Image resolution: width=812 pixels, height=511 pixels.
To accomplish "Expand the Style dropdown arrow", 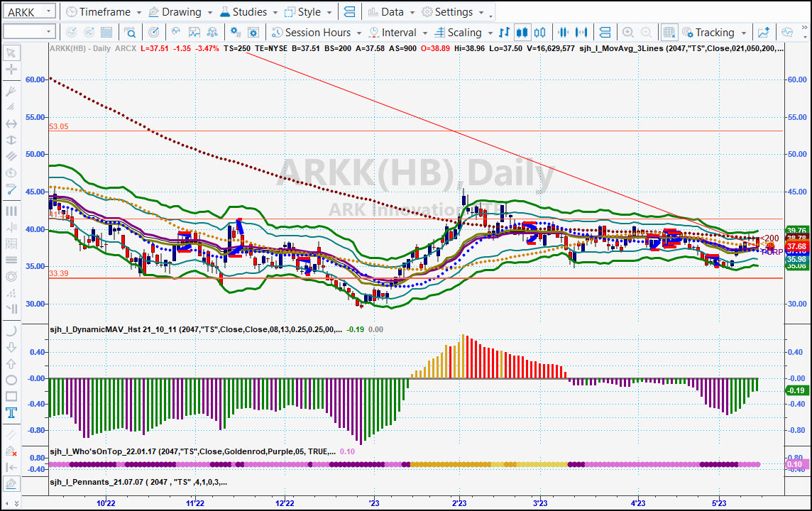I will coord(329,12).
